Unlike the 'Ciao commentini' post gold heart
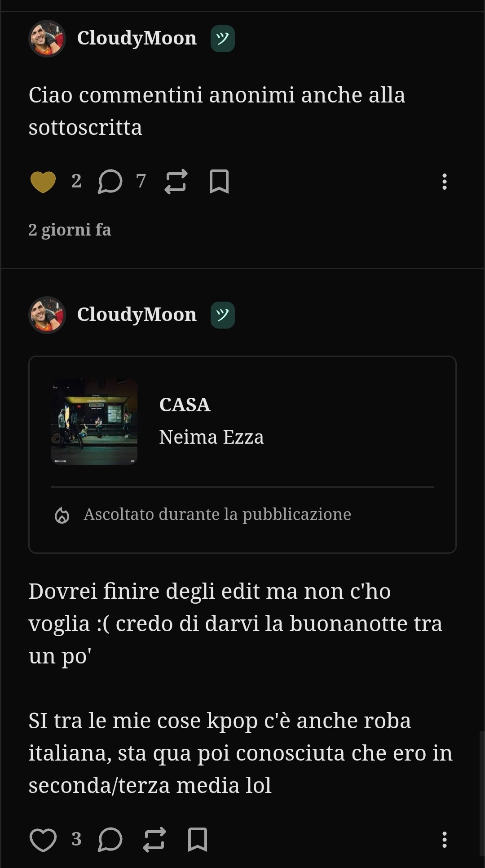485x868 pixels. (43, 182)
